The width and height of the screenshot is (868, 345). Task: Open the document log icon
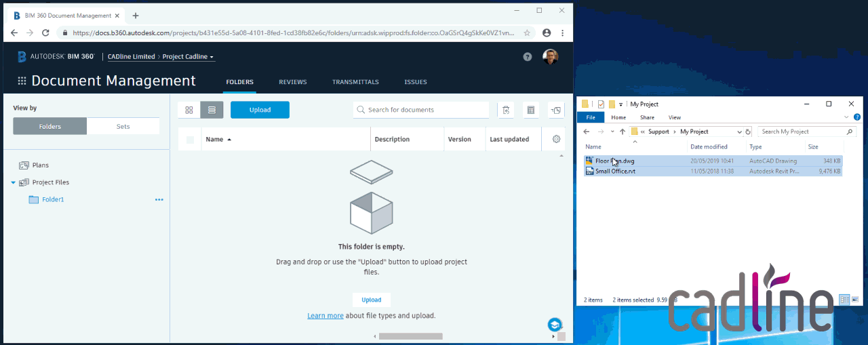(x=531, y=110)
